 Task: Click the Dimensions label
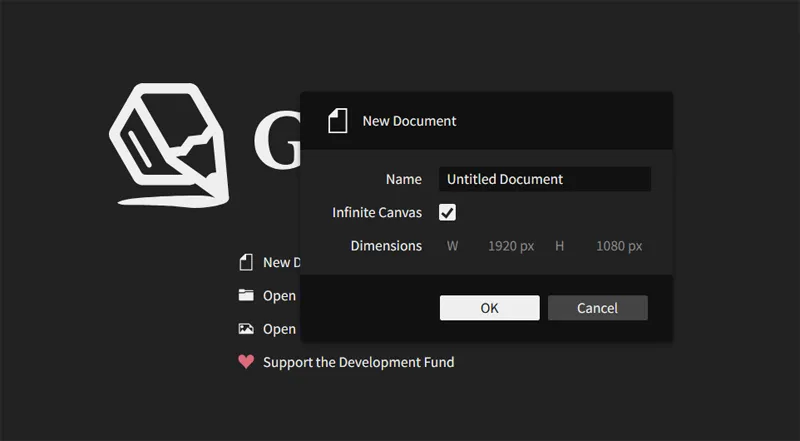386,246
